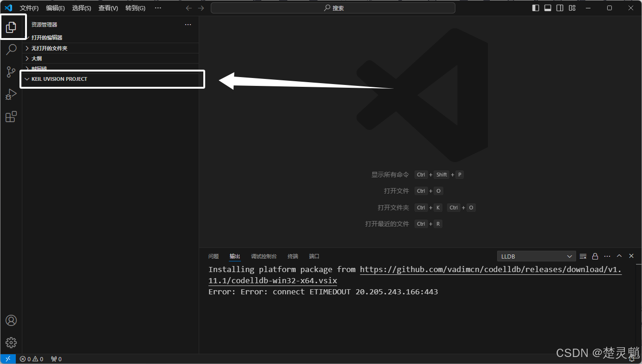
Task: Open the Extensions view
Action: click(x=11, y=117)
